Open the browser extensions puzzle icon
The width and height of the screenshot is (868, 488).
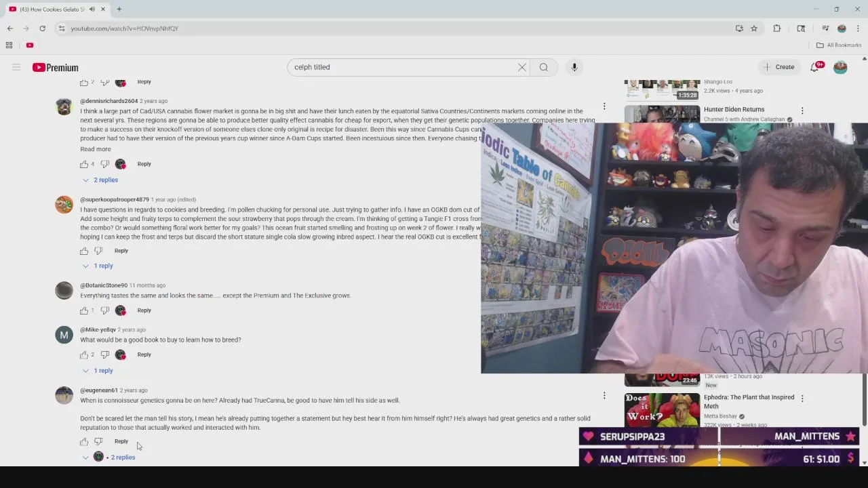pos(777,28)
